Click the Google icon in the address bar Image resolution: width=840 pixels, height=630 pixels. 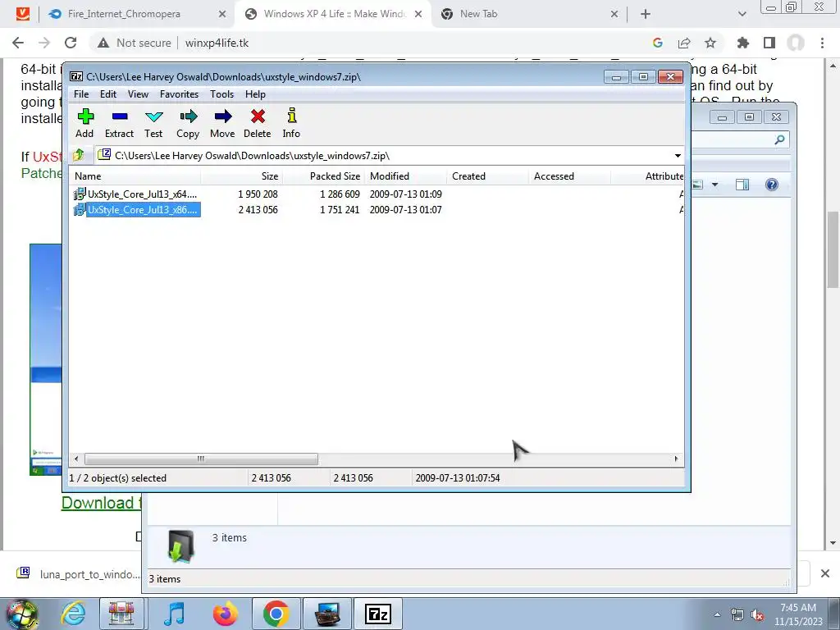pyautogui.click(x=657, y=43)
